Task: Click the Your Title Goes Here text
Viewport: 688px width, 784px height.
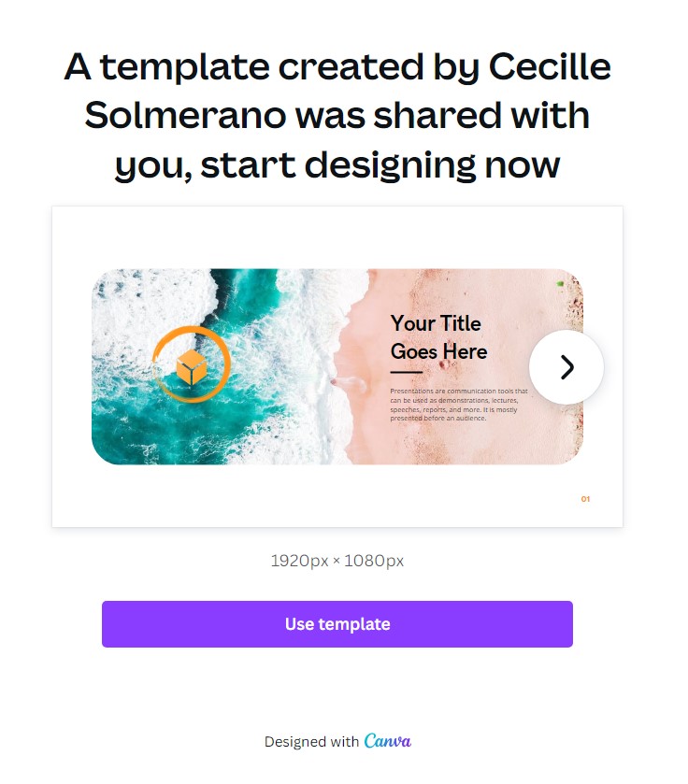Action: (437, 337)
